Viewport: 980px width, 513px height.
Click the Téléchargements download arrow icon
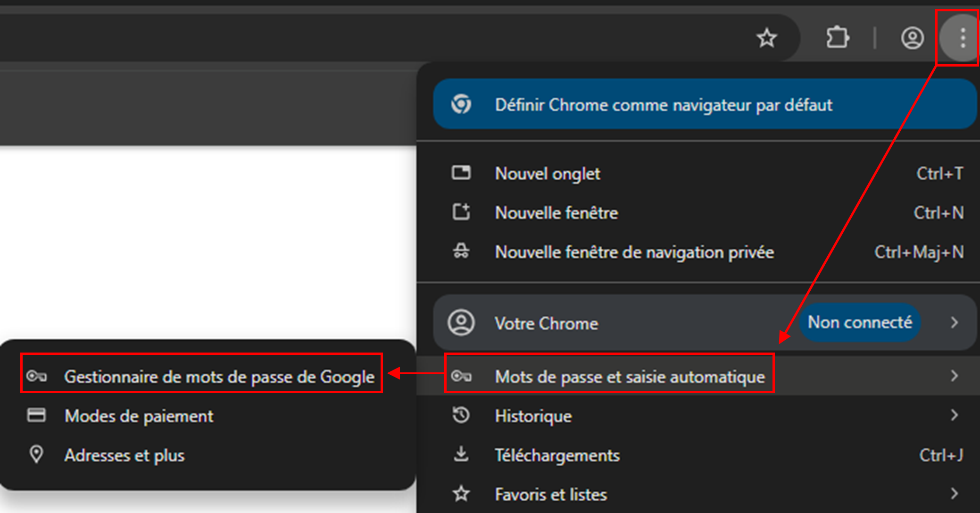(x=461, y=454)
